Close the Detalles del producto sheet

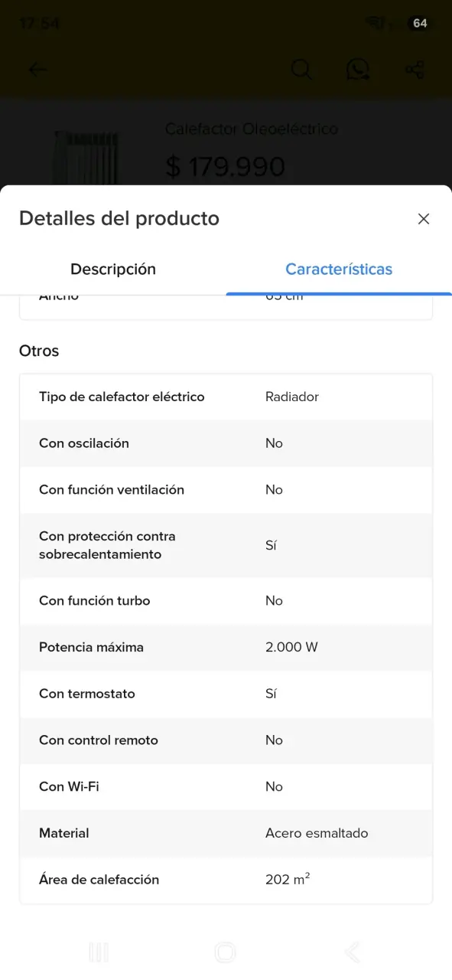click(424, 219)
